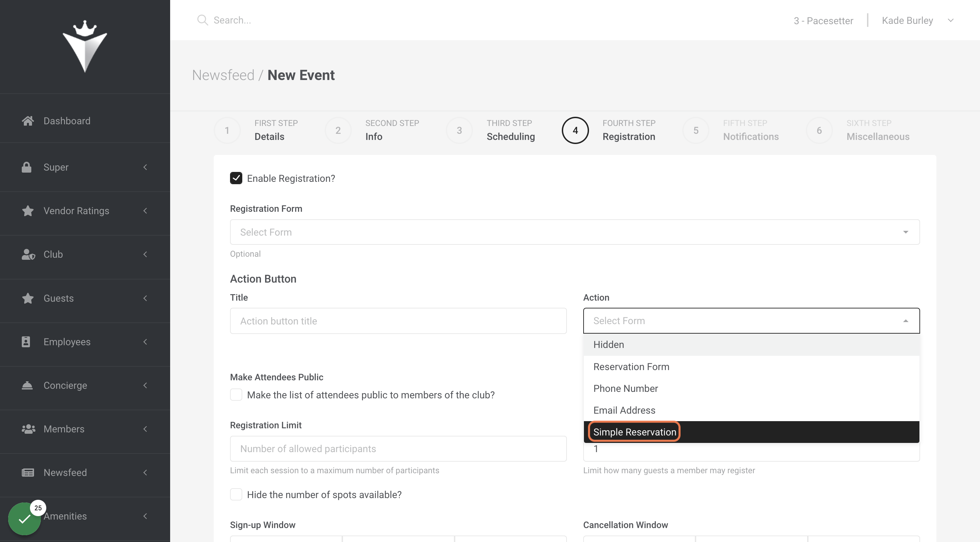Check Make attendees list public checkbox
The image size is (980, 542).
pyautogui.click(x=236, y=395)
